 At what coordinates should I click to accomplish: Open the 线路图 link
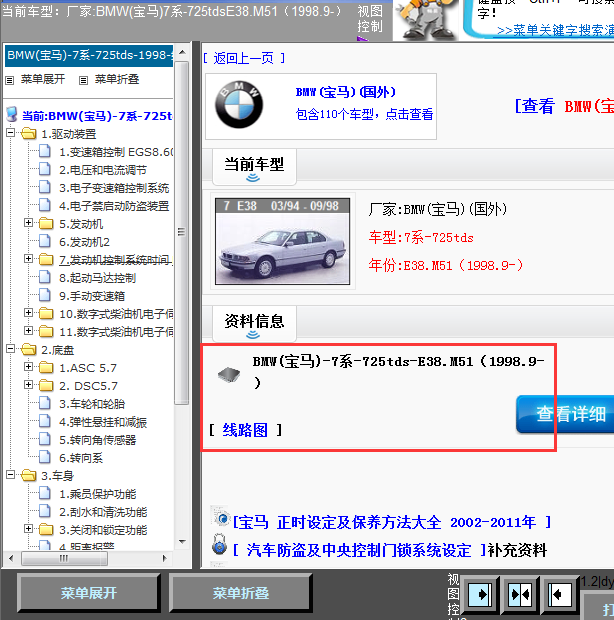point(245,430)
